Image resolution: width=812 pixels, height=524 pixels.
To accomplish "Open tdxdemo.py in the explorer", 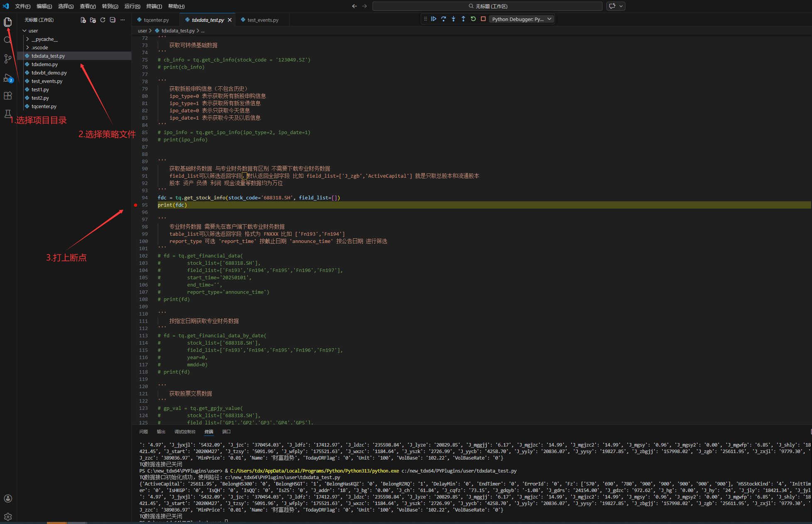I will click(x=44, y=64).
